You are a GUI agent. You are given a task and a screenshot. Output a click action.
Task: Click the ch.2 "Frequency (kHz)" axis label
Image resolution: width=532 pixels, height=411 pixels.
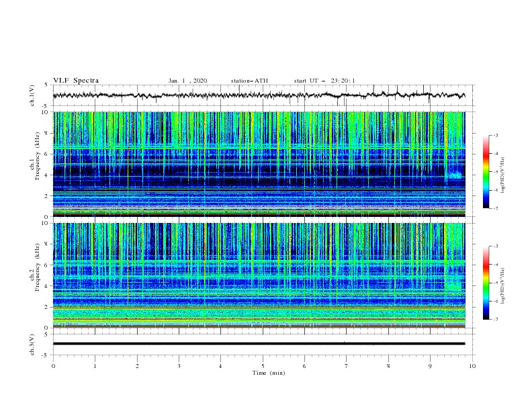[38, 267]
